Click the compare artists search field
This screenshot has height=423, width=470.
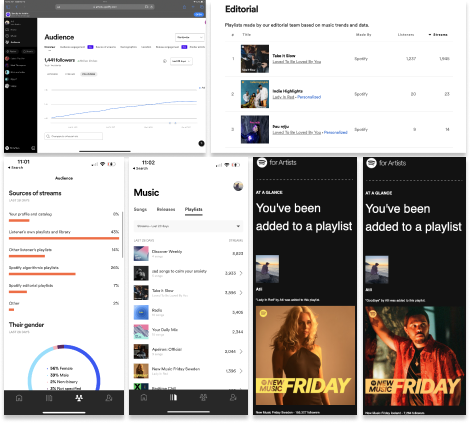pos(73,136)
